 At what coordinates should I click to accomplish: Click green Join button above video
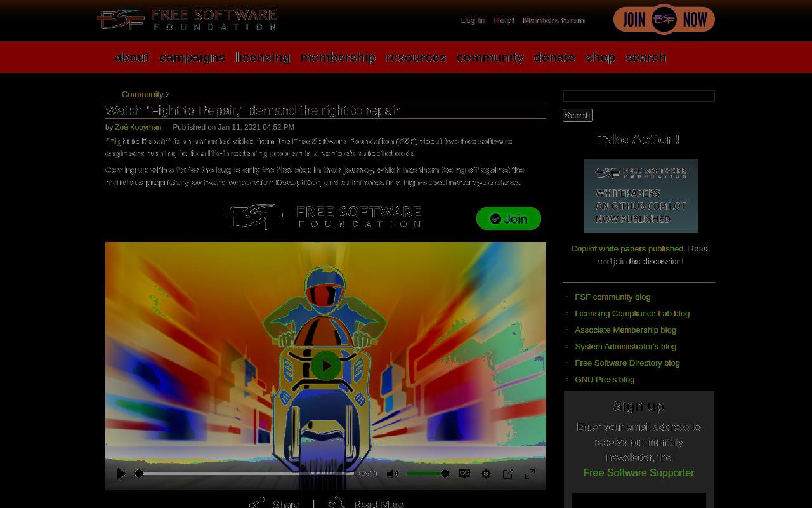(x=509, y=218)
